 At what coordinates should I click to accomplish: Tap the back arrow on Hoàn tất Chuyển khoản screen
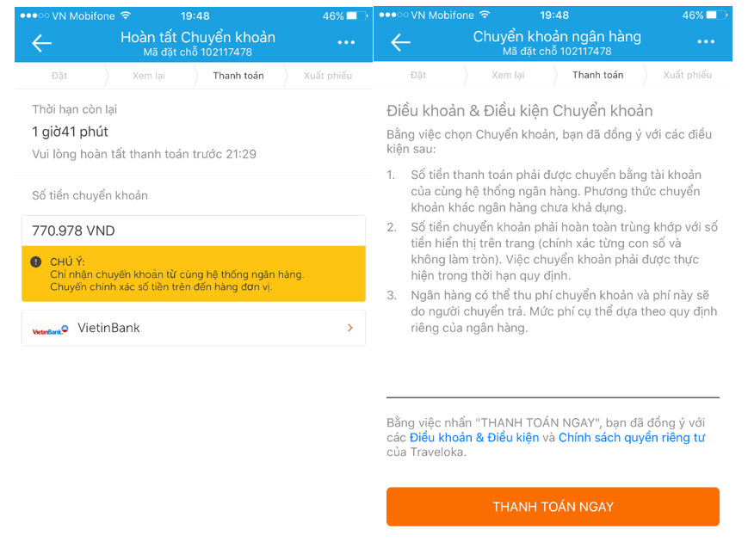[41, 43]
